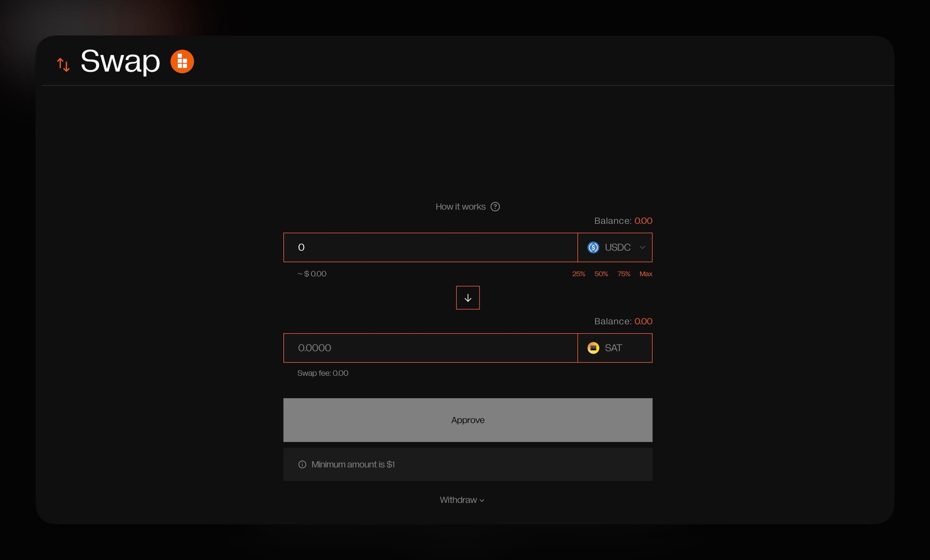Click the orange SAT balance value
This screenshot has width=930, height=560.
click(643, 322)
